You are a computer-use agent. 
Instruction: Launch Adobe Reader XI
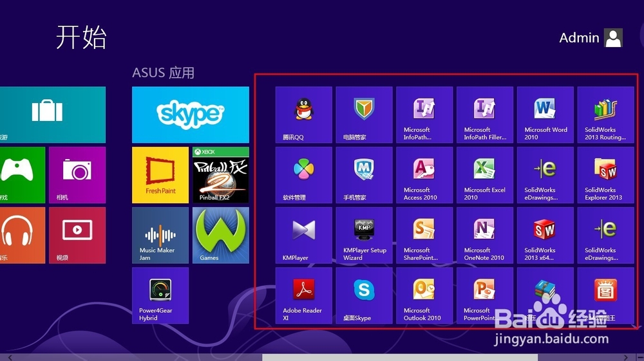pos(303,295)
